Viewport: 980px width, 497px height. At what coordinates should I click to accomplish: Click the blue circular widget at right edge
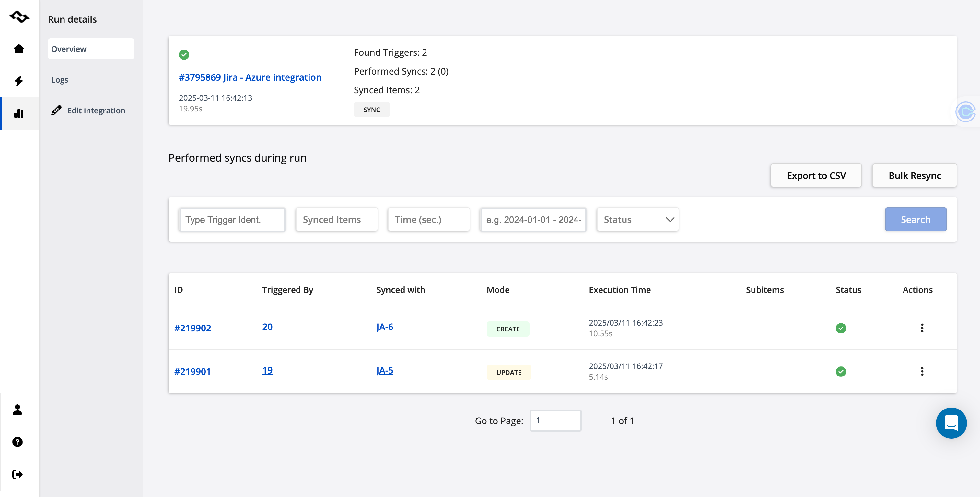(x=965, y=112)
